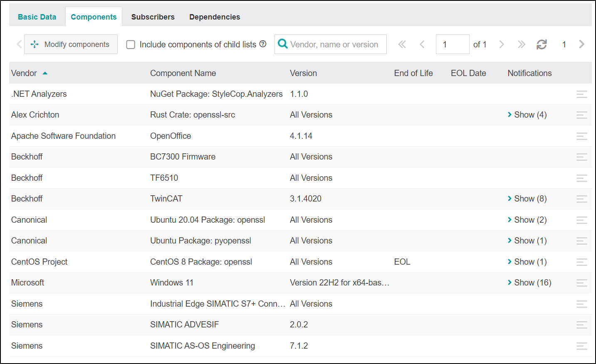Expand Show (1) for CentOS 8 openssl
The width and height of the screenshot is (596, 364).
coord(527,262)
